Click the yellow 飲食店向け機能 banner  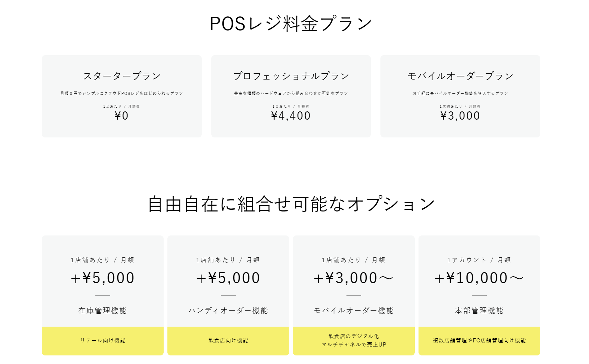click(228, 341)
